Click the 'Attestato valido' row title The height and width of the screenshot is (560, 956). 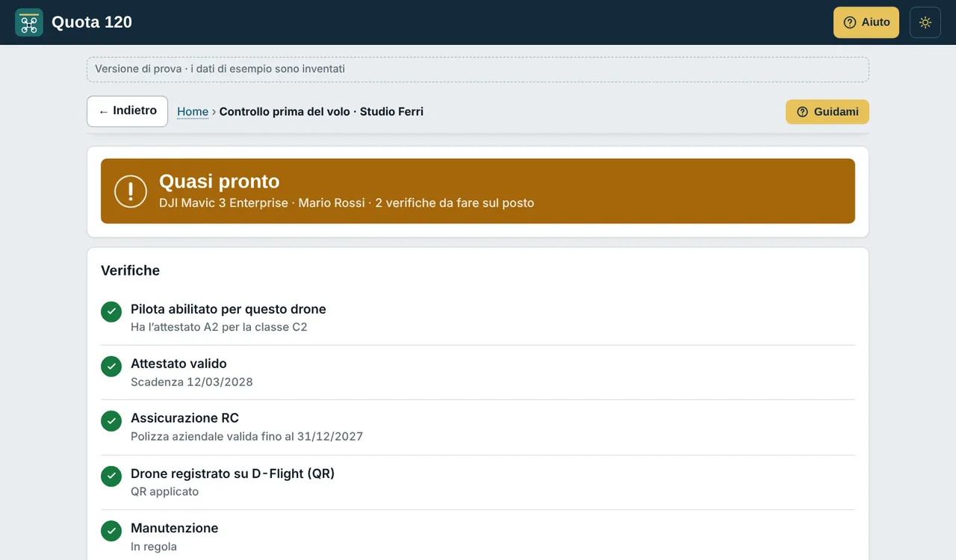coord(179,364)
